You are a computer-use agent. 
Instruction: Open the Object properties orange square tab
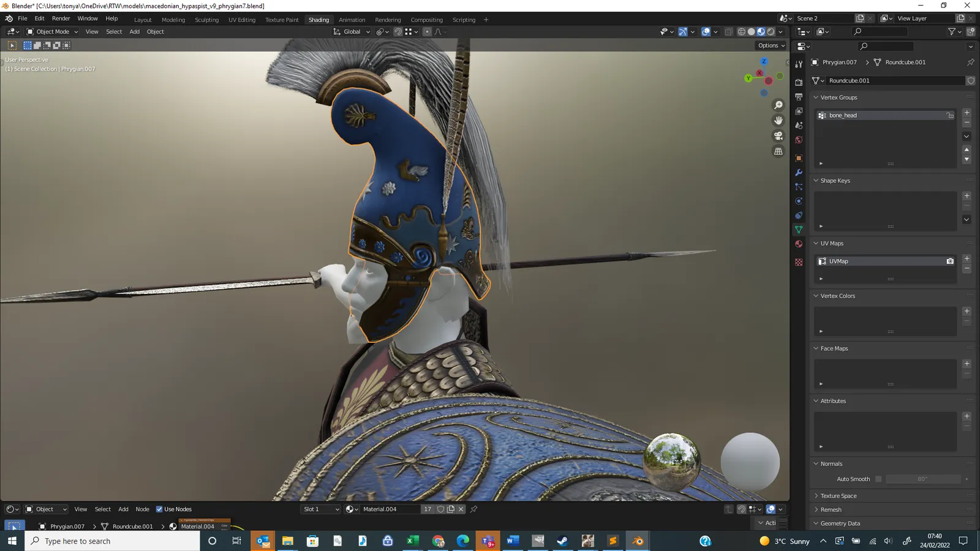click(799, 158)
